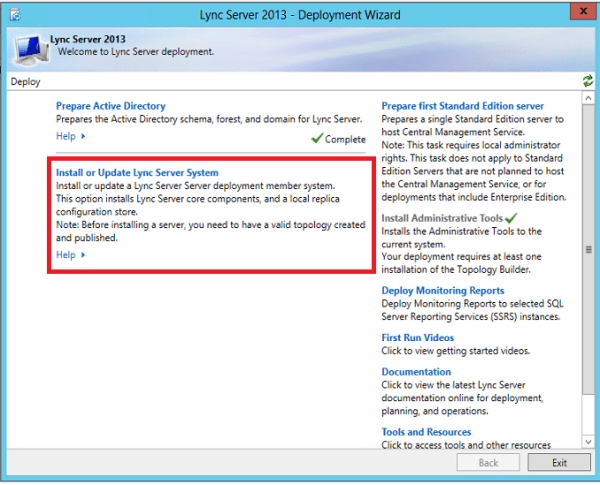
Task: Expand Help under Install or Update Lync
Action: click(x=70, y=255)
